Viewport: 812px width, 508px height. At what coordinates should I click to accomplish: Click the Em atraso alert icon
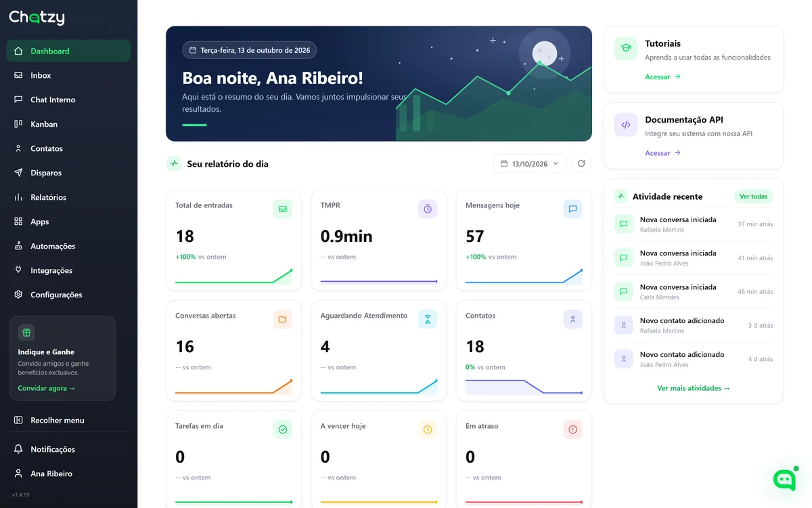(572, 430)
